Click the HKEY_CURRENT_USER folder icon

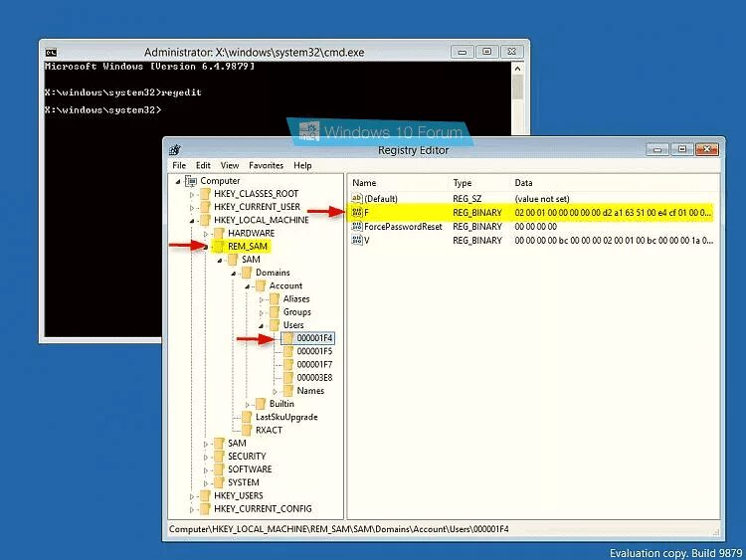click(x=205, y=207)
